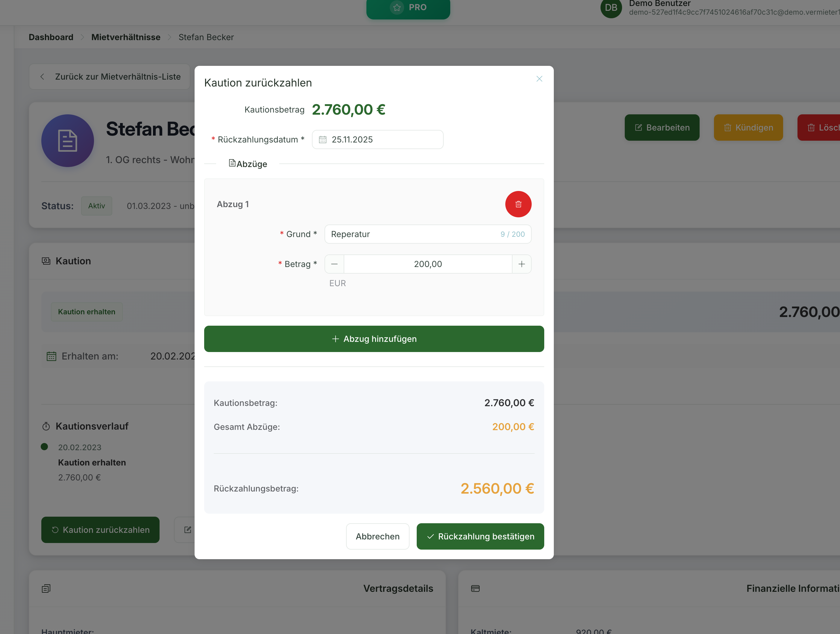This screenshot has width=840, height=634.
Task: Close the Kaution zurückzahlen dialog
Action: click(539, 79)
